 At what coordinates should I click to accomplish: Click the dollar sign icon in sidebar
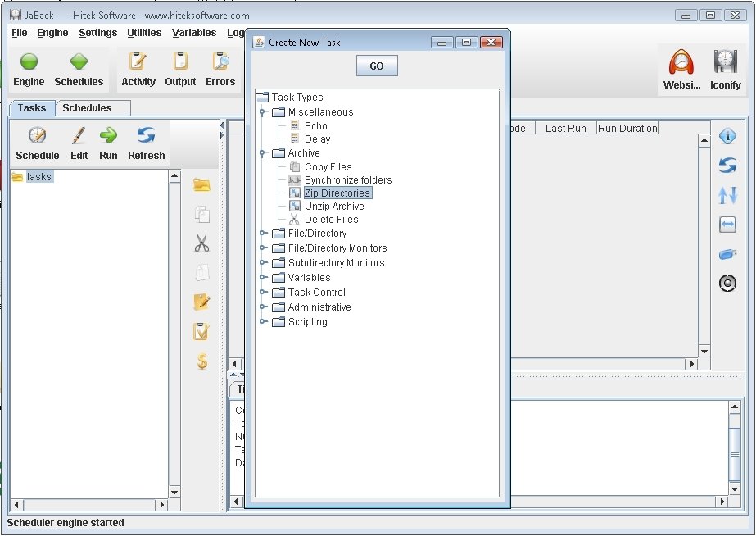coord(202,361)
